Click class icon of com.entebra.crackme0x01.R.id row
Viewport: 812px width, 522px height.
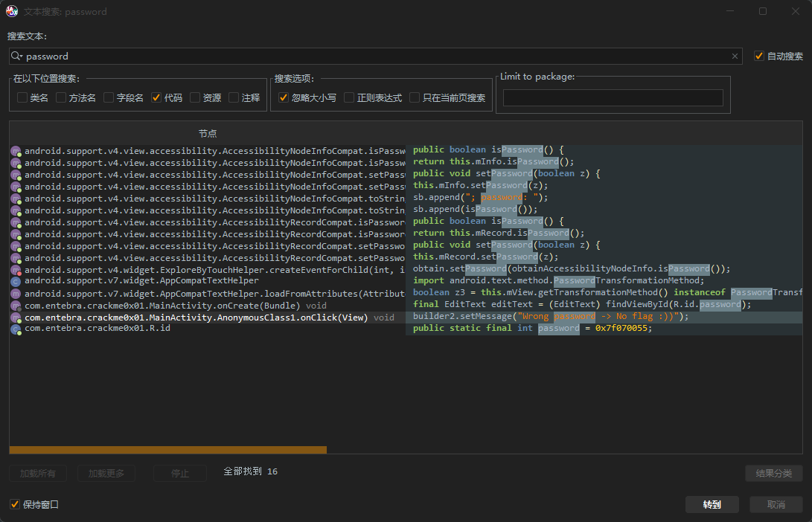(x=16, y=329)
